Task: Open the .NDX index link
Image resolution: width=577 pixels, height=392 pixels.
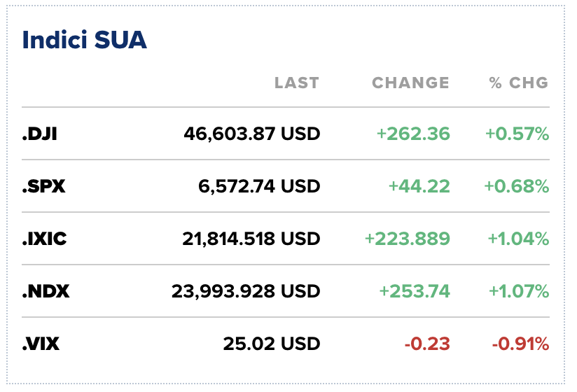Action: 46,291
